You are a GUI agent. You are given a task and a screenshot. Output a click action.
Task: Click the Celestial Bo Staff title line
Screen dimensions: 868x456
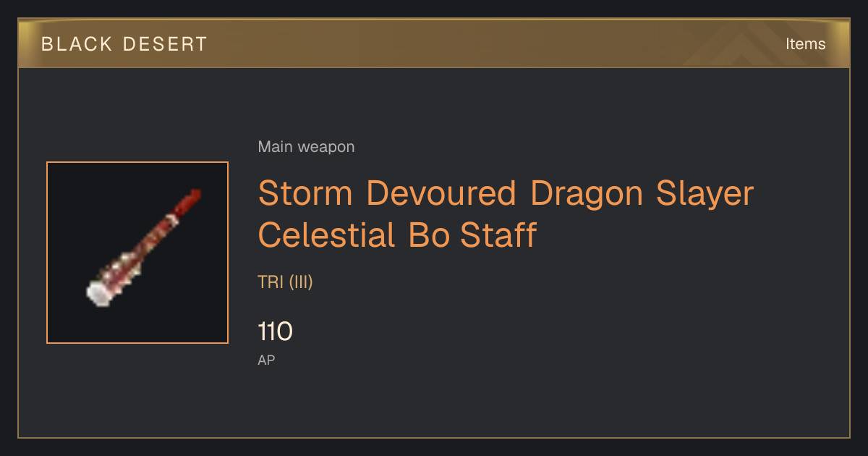click(x=397, y=235)
